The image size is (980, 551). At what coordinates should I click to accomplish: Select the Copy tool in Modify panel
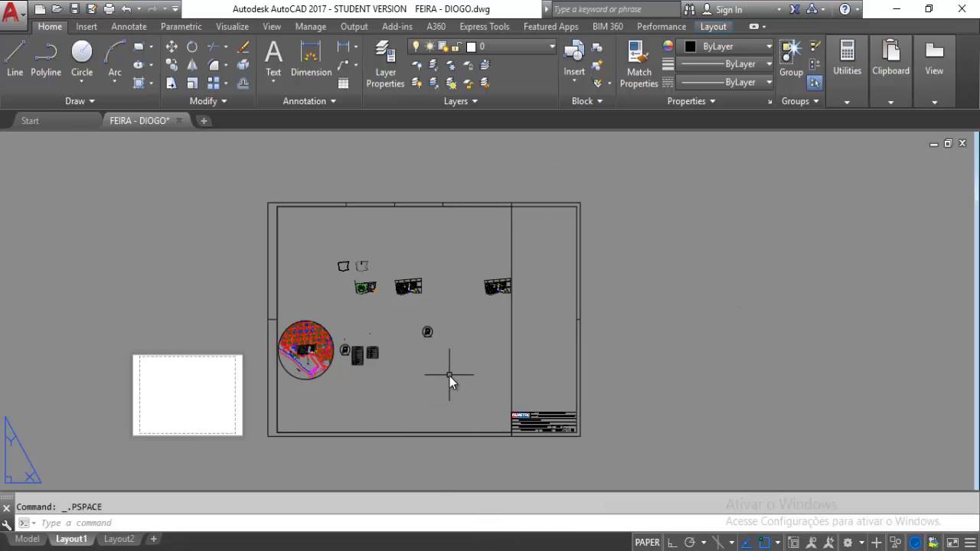tap(171, 65)
